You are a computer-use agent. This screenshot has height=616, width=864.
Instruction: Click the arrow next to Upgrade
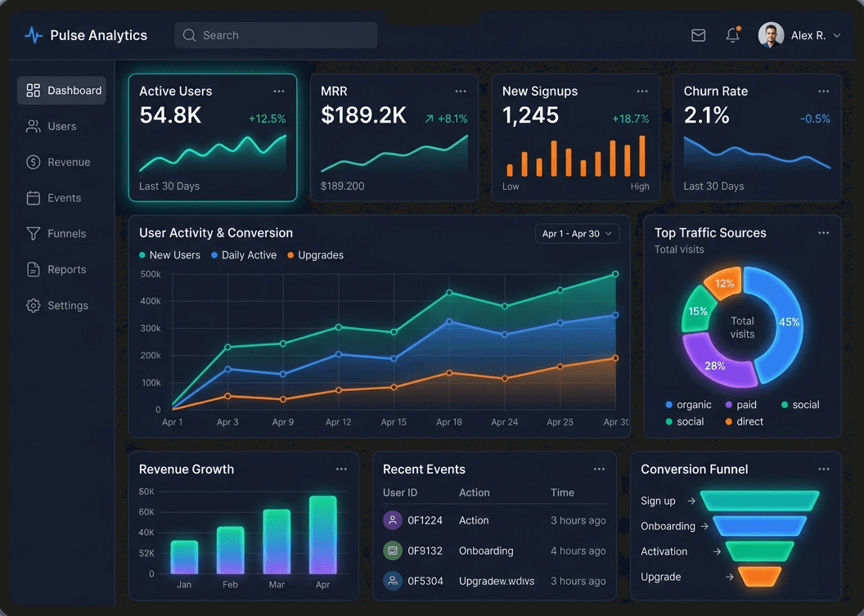click(730, 577)
